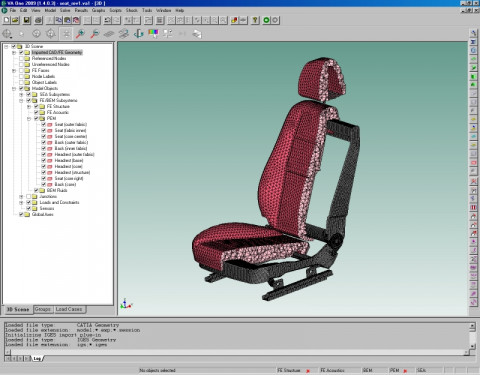This screenshot has height=375, width=480.
Task: Click the log panel scroll up arrow
Action: [x=472, y=326]
